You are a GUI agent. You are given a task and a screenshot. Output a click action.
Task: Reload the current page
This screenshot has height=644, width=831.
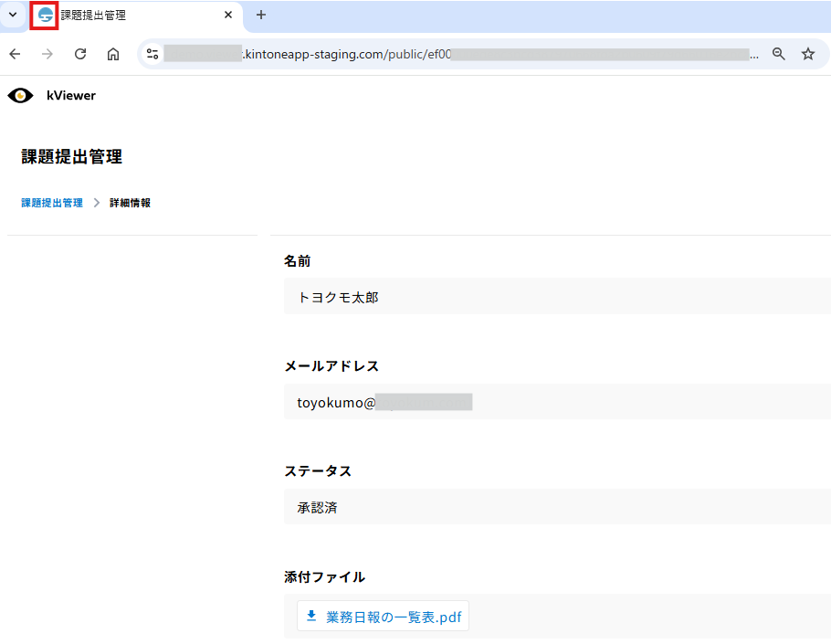point(80,54)
